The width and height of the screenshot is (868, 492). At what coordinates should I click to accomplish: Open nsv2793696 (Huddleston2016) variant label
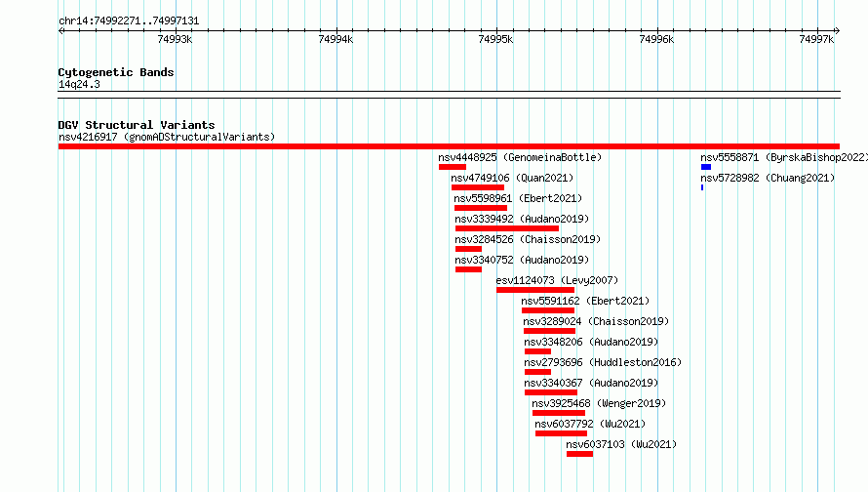coord(603,362)
